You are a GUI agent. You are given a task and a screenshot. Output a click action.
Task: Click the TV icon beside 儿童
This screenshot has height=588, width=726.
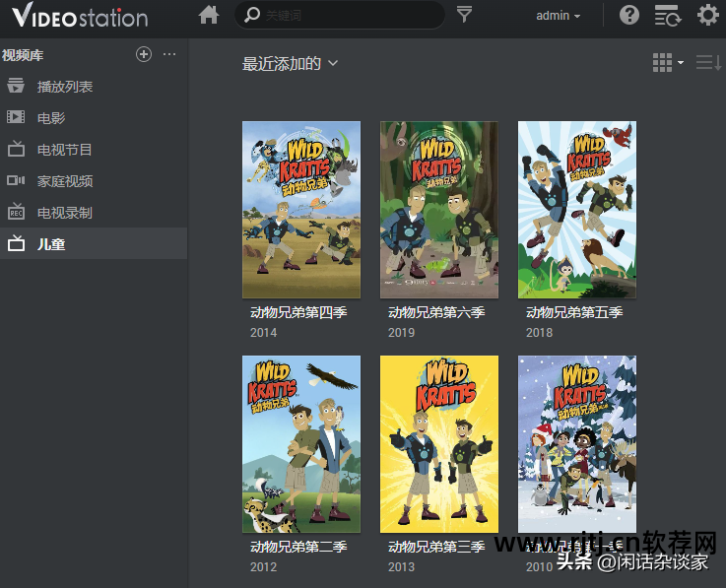click(16, 243)
